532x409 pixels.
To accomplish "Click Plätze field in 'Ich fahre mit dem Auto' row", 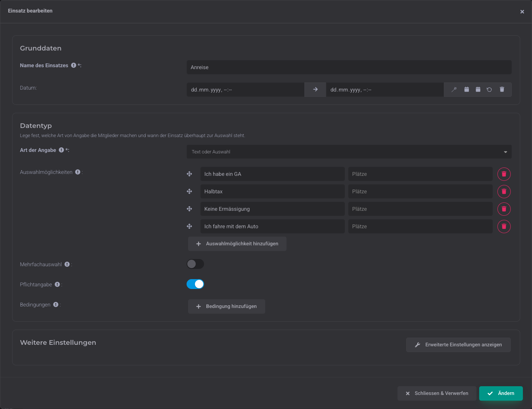I will pyautogui.click(x=420, y=226).
